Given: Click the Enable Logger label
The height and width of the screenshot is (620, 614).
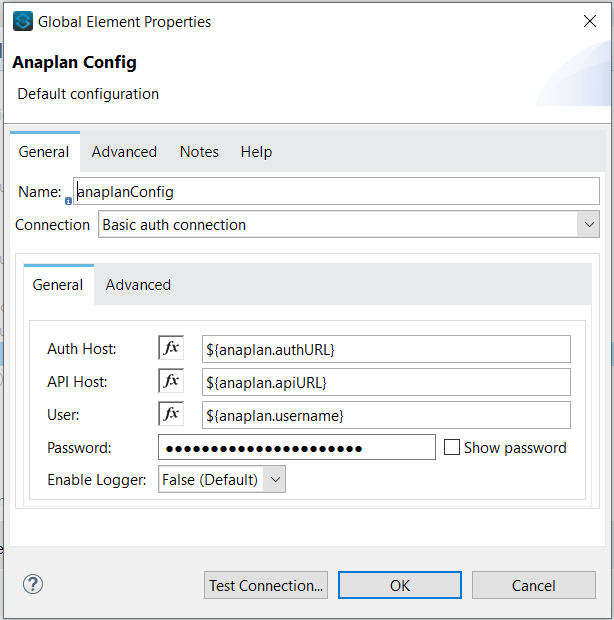Looking at the screenshot, I should click(x=97, y=480).
